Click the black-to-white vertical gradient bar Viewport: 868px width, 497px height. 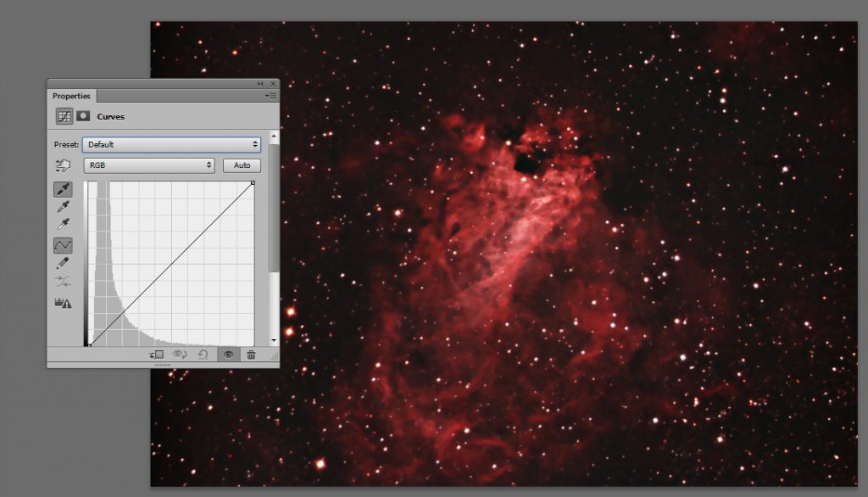[x=86, y=264]
